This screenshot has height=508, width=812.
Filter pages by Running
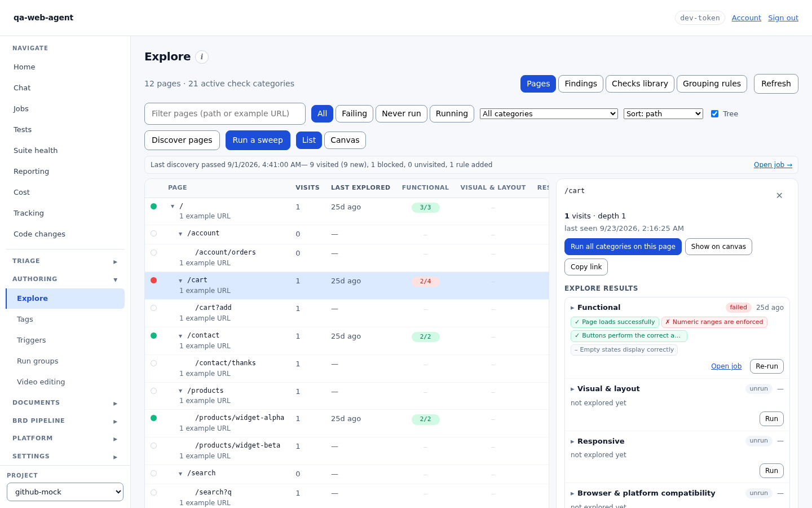(x=452, y=113)
